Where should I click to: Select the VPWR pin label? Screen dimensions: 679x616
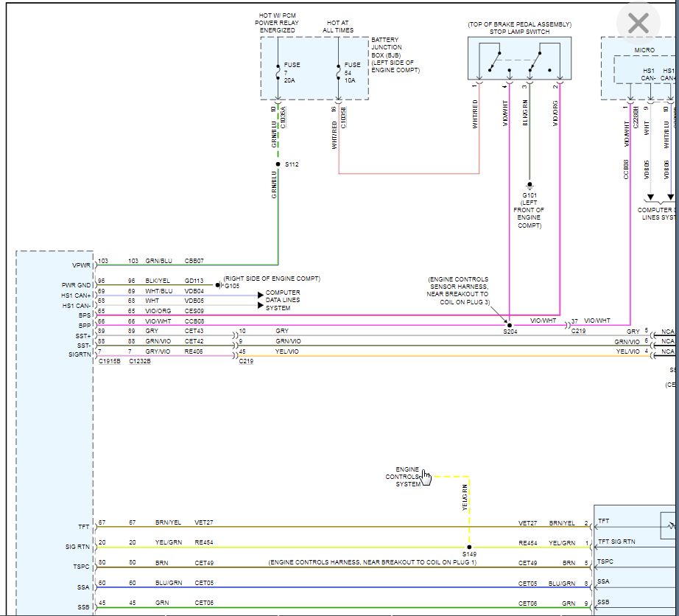[81, 265]
